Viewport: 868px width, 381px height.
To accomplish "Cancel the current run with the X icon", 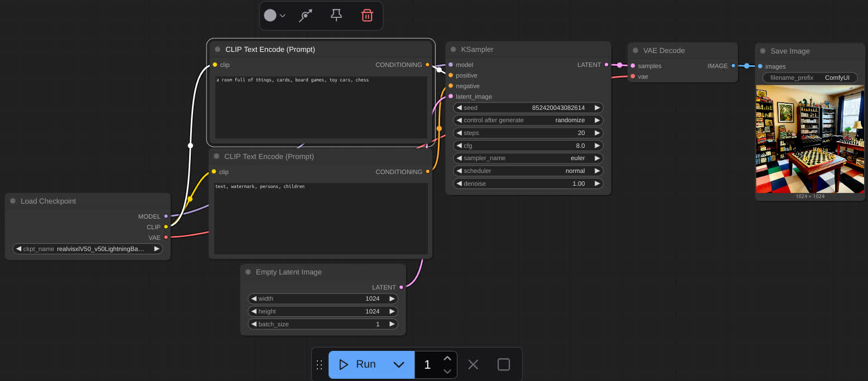I will click(473, 364).
